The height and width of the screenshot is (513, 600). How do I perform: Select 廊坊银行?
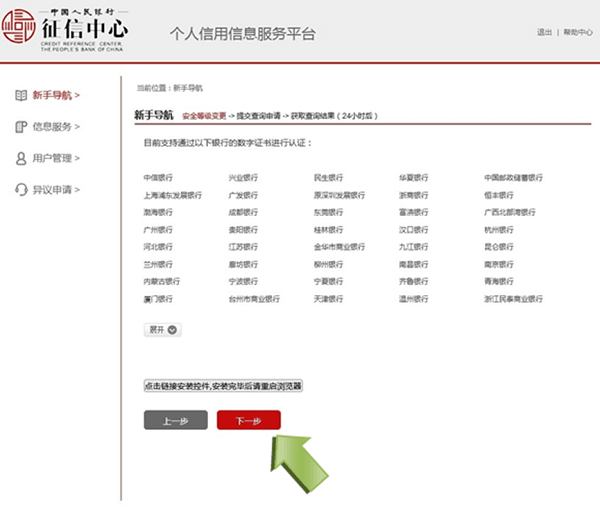point(243,264)
